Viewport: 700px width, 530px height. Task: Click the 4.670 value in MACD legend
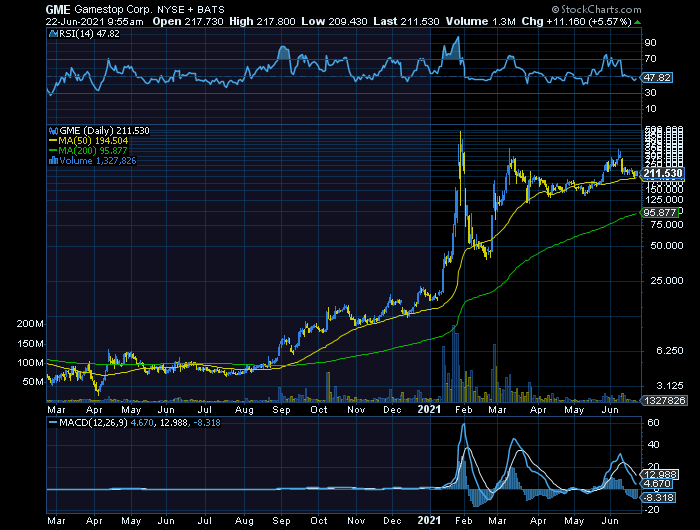(x=141, y=422)
